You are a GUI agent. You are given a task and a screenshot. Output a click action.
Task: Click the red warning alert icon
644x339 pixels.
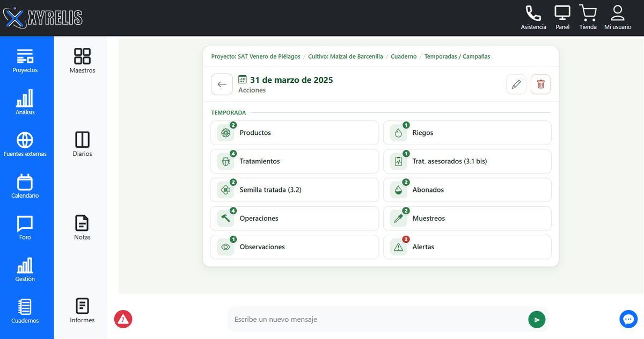tap(123, 319)
